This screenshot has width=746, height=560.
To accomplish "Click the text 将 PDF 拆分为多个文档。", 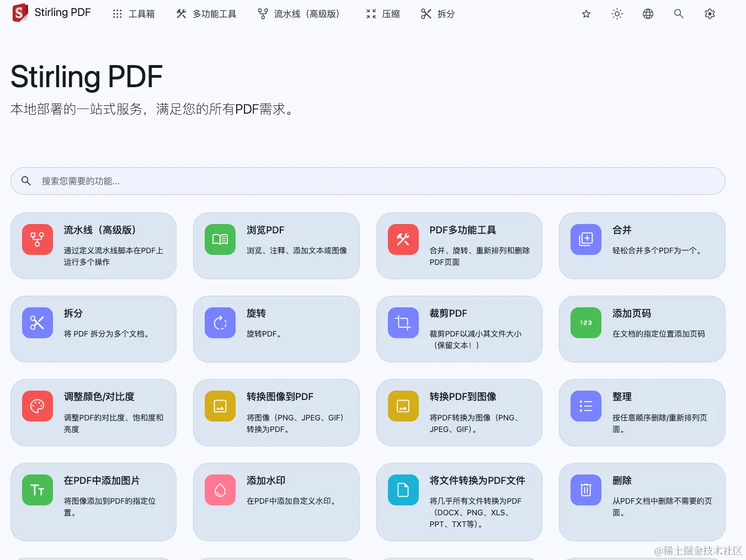I will click(108, 334).
